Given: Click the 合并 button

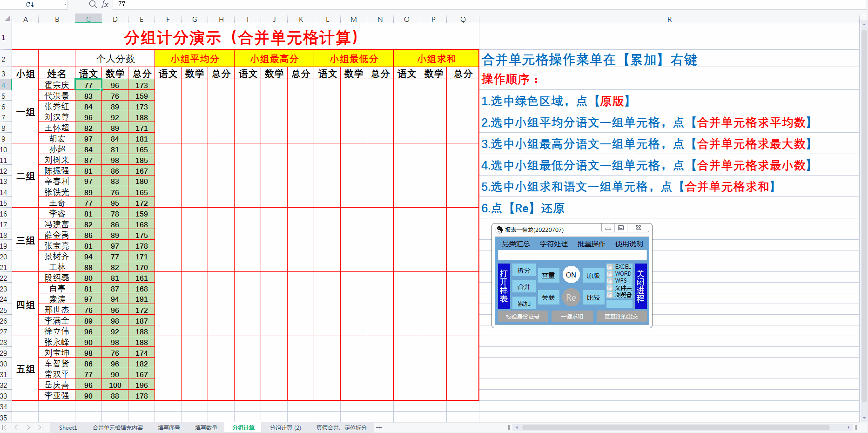Looking at the screenshot, I should click(x=524, y=287).
